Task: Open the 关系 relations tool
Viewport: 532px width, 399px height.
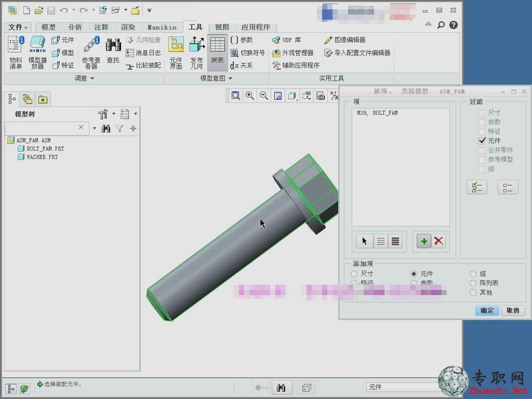Action: 241,65
